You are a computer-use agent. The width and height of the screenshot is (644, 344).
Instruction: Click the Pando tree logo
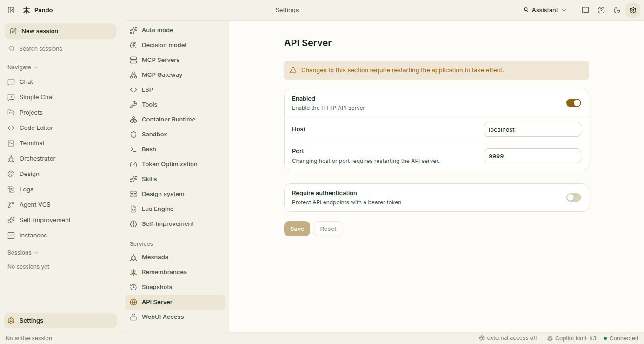pos(27,10)
